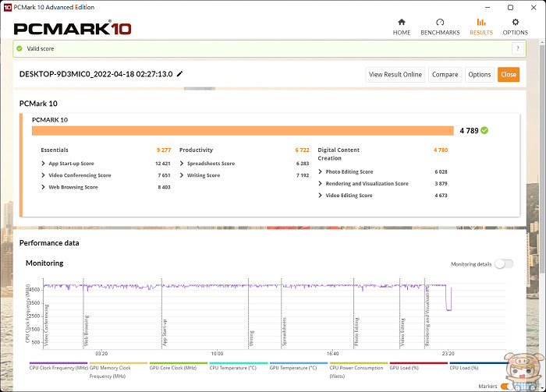Toggle GPU Load legend series
Screen dimensions: 546x392
click(x=419, y=366)
